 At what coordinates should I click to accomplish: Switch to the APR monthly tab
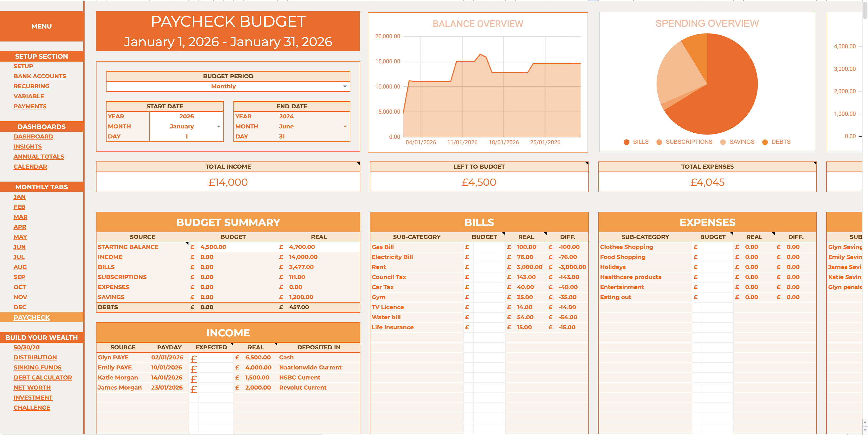point(20,227)
